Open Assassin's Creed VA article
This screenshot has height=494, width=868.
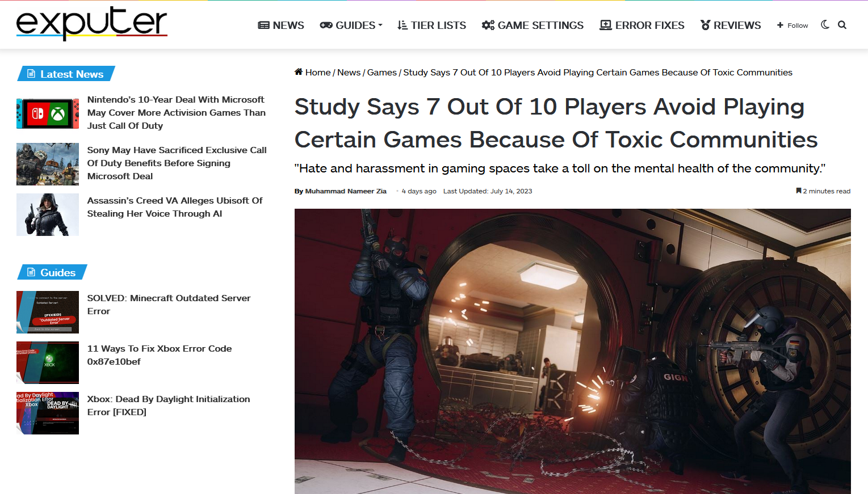pyautogui.click(x=175, y=207)
